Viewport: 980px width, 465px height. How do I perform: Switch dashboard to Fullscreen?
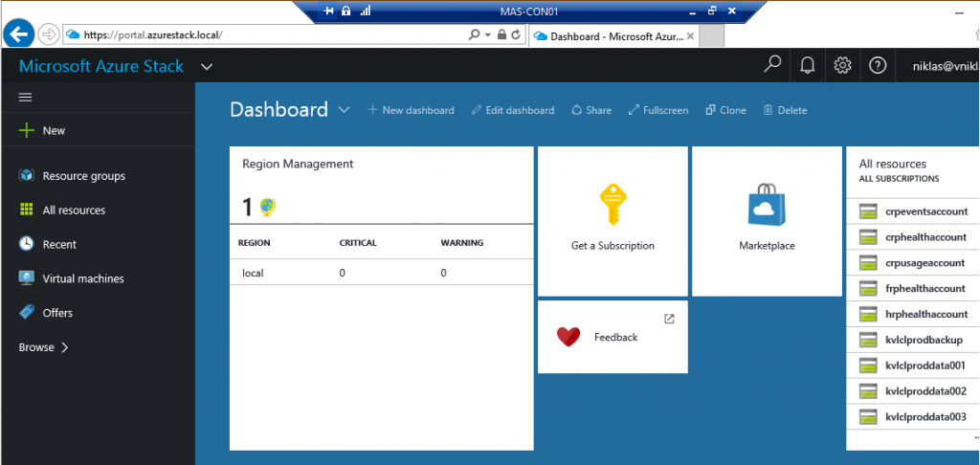(658, 110)
